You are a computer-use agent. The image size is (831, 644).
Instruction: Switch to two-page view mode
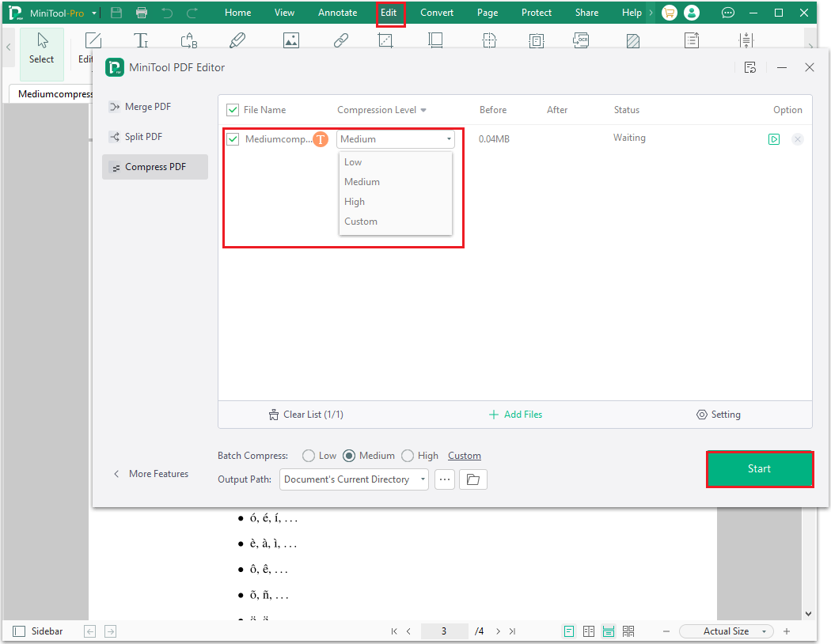[589, 631]
